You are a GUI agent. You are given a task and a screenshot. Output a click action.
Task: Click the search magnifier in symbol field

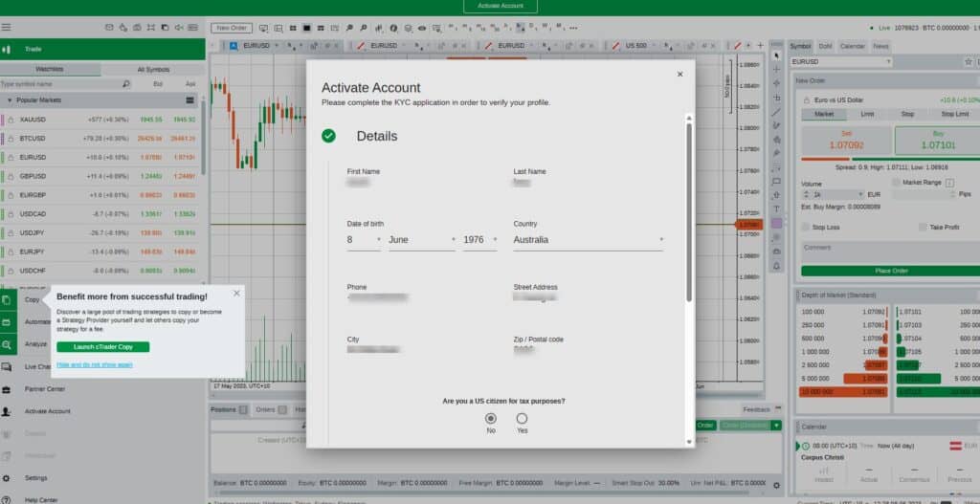click(x=125, y=84)
